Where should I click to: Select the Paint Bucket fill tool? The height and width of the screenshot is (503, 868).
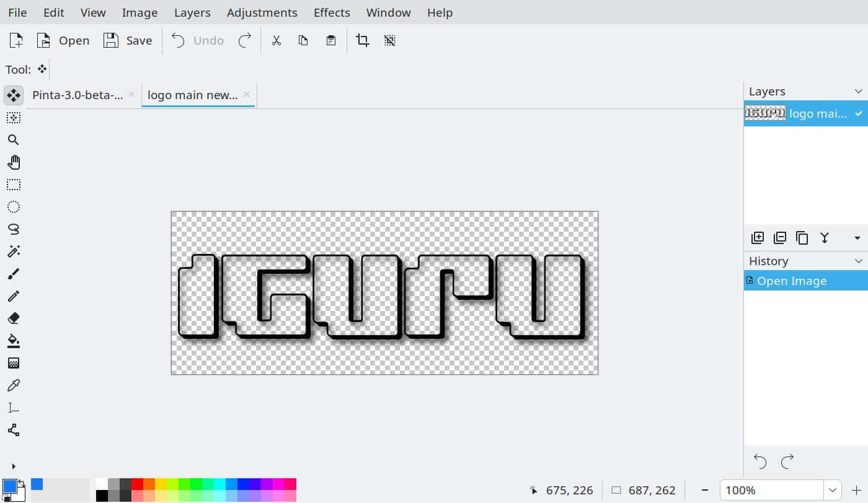pos(14,341)
